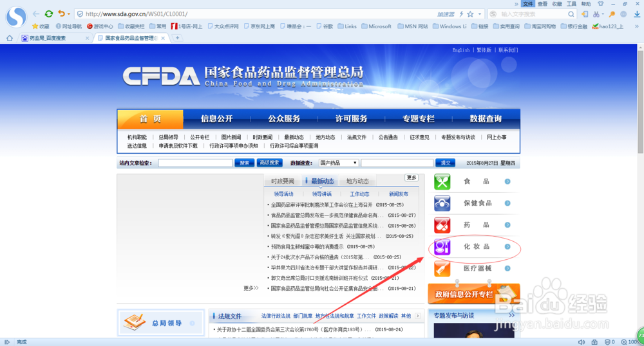Image resolution: width=644 pixels, height=346 pixels.
Task: Open the address bar history dropdown arrow
Action: coord(479,14)
